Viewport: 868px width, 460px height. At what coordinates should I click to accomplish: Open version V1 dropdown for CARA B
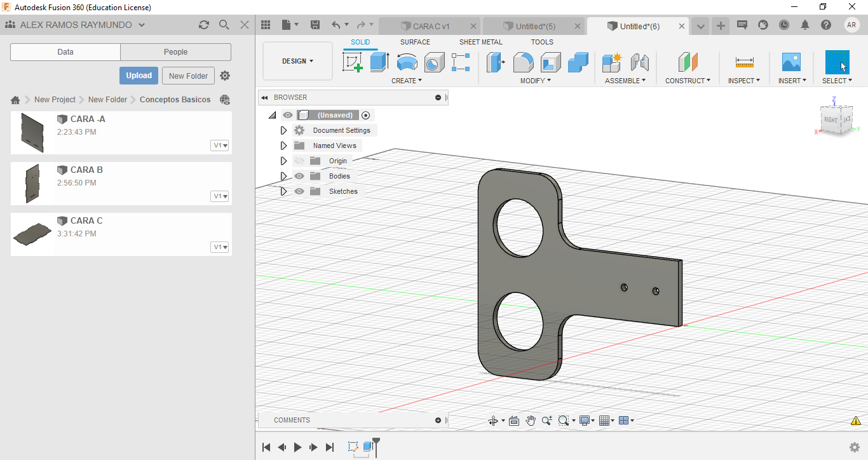tap(220, 196)
